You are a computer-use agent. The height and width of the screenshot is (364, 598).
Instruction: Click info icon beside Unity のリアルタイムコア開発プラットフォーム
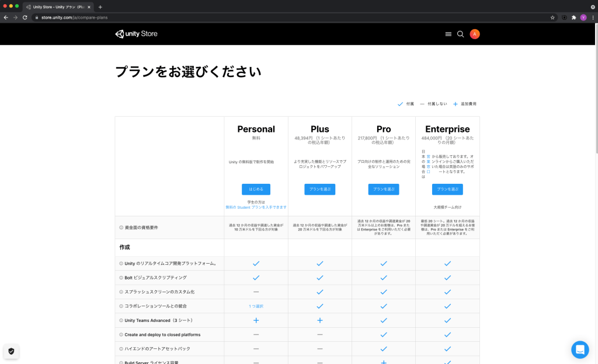pyautogui.click(x=121, y=264)
